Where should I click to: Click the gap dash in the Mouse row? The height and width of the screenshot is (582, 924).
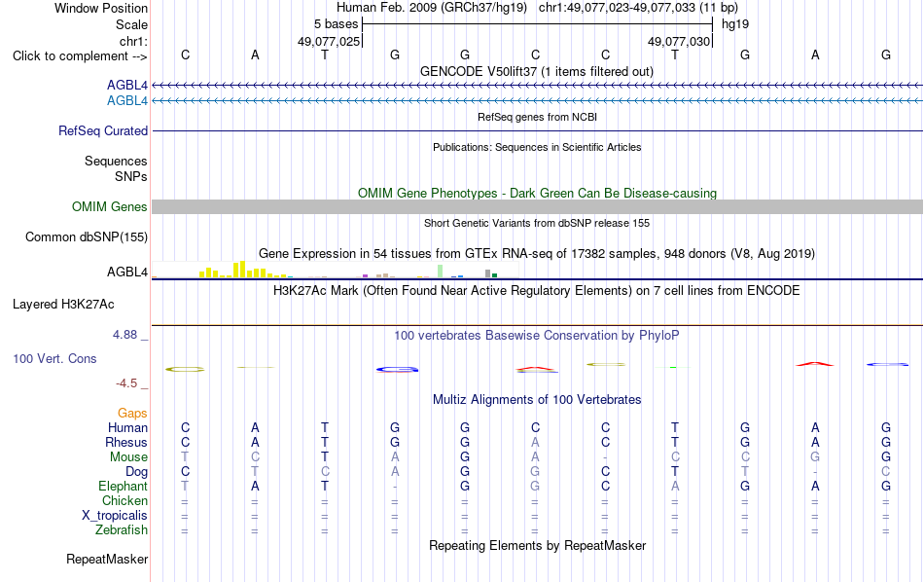(605, 457)
